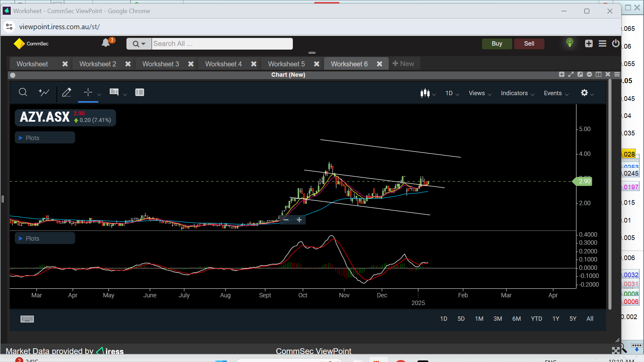Zoom in chart with plus button
This screenshot has width=644, height=362.
(x=299, y=220)
